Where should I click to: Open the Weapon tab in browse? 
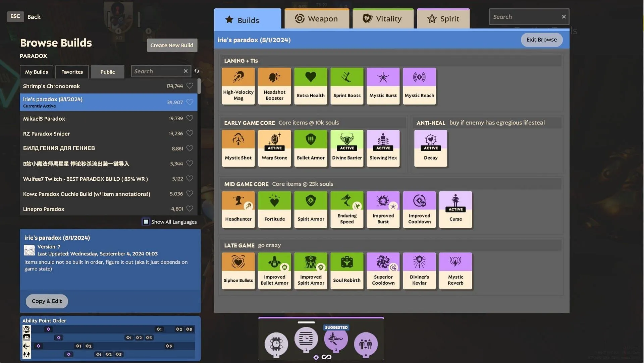click(317, 18)
